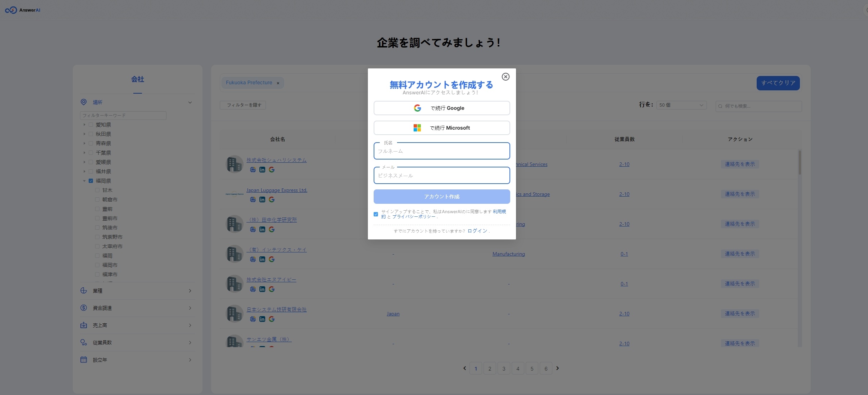
Task: Check the 福井県 checkbox
Action: tap(91, 171)
